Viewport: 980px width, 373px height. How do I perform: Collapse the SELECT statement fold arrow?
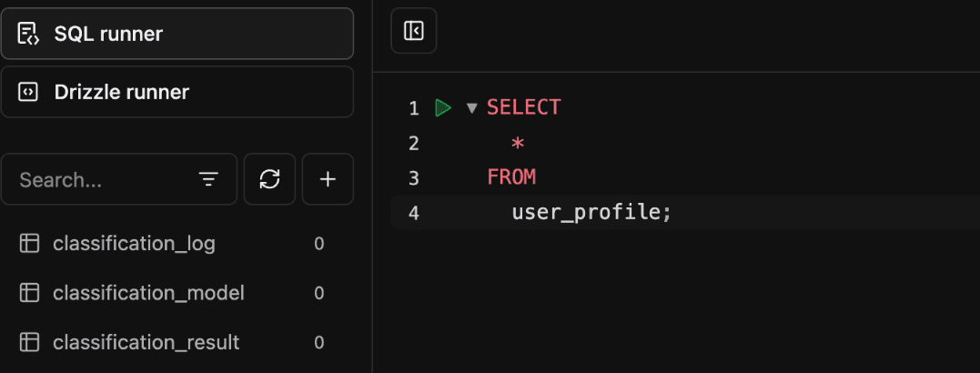472,108
